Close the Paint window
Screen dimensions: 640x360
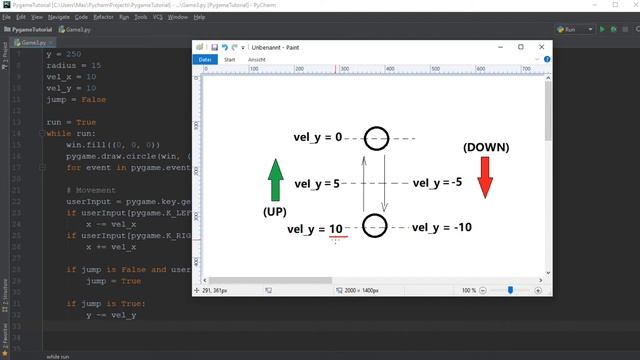click(x=542, y=47)
